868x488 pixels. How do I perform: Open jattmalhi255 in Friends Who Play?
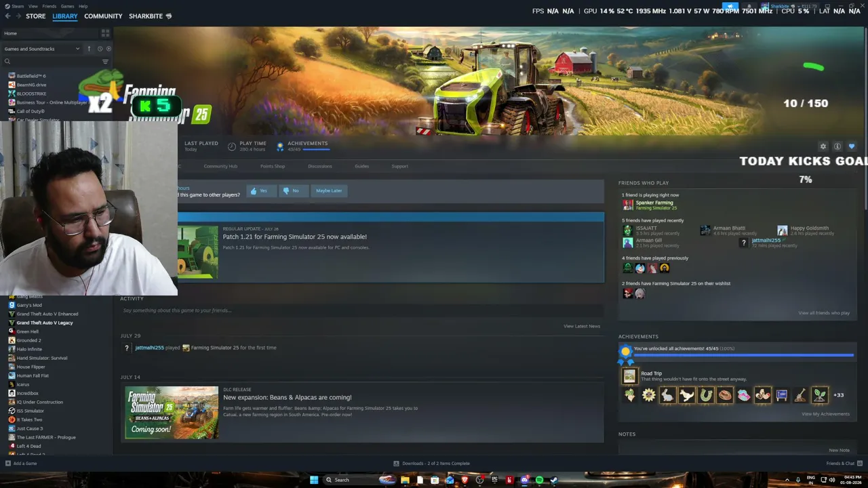coord(766,241)
